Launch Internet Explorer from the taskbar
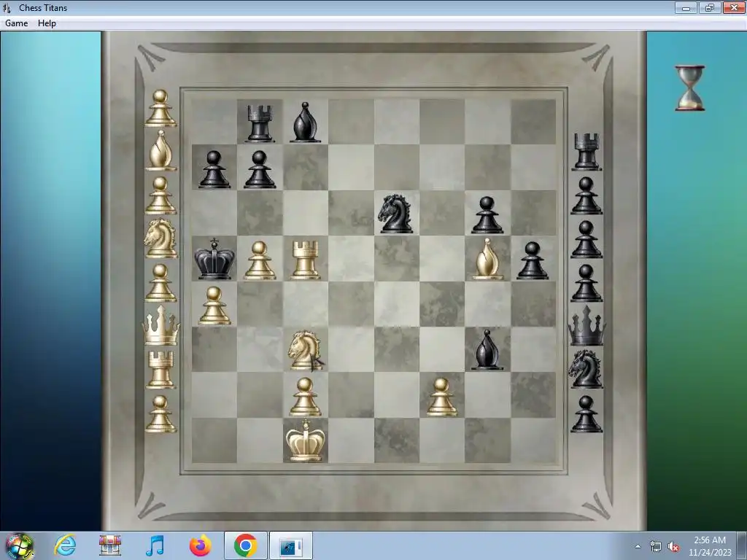Viewport: 747px width, 560px height. point(65,545)
